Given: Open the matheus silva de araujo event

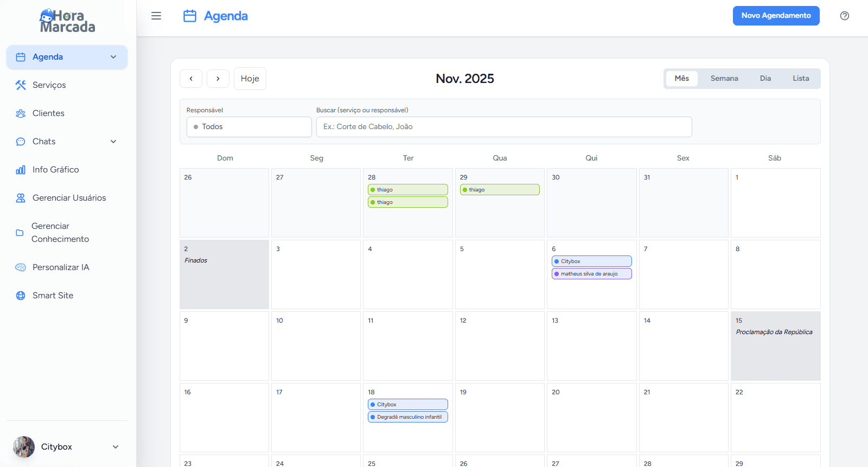Looking at the screenshot, I should point(592,274).
